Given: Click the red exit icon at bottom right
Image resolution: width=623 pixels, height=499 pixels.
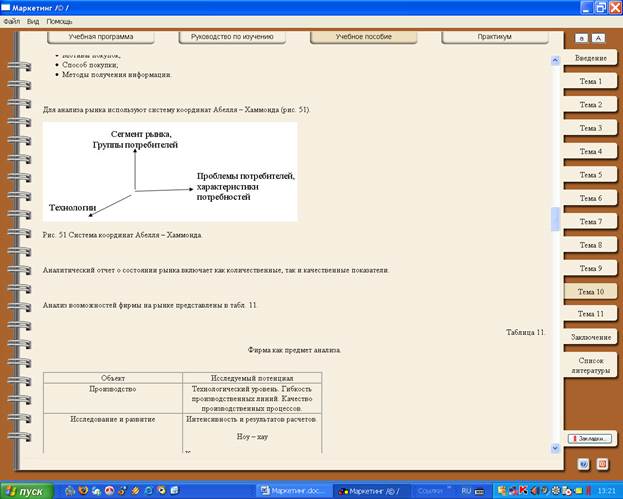Looking at the screenshot, I should 602,464.
